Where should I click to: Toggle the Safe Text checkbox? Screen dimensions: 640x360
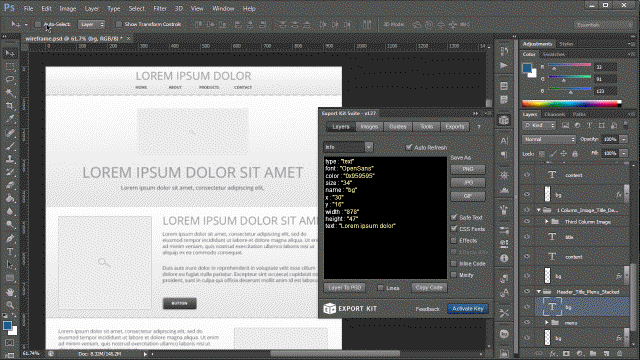(x=454, y=217)
